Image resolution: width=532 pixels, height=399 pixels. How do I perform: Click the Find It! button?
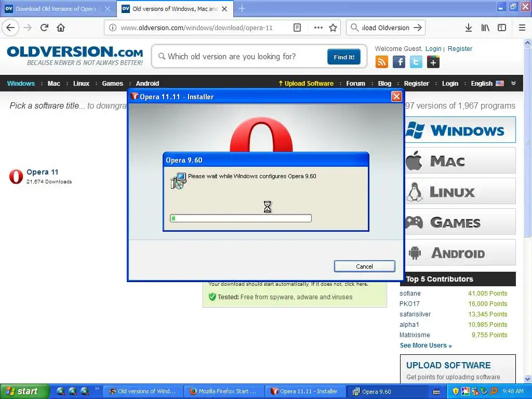[x=344, y=57]
